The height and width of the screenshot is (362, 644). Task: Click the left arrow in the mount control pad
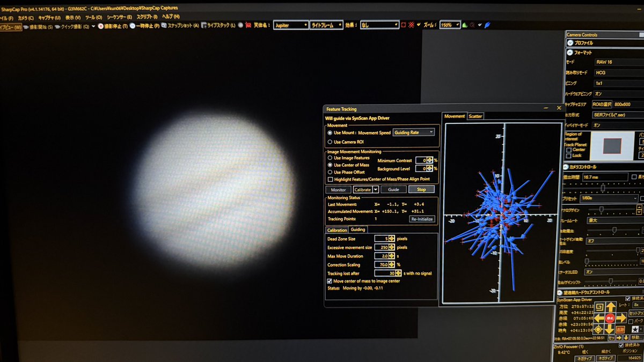pos(599,318)
